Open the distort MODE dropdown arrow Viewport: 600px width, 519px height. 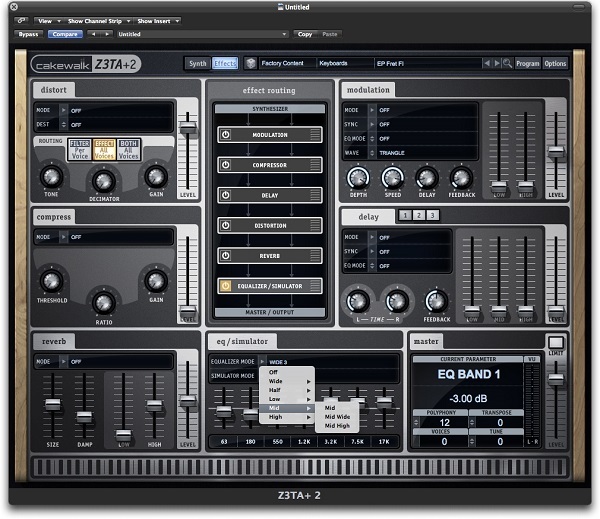[x=64, y=110]
